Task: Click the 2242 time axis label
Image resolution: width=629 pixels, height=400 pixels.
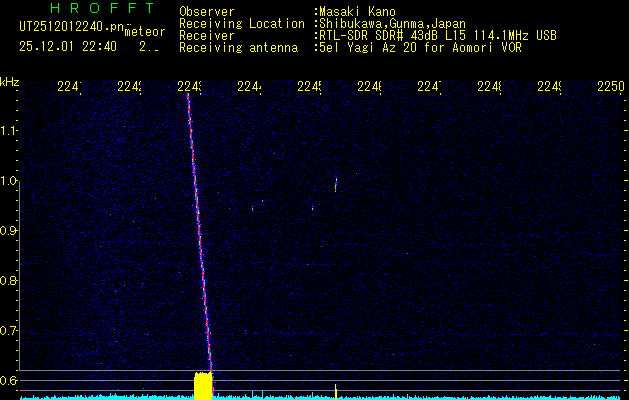Action: pos(129,86)
